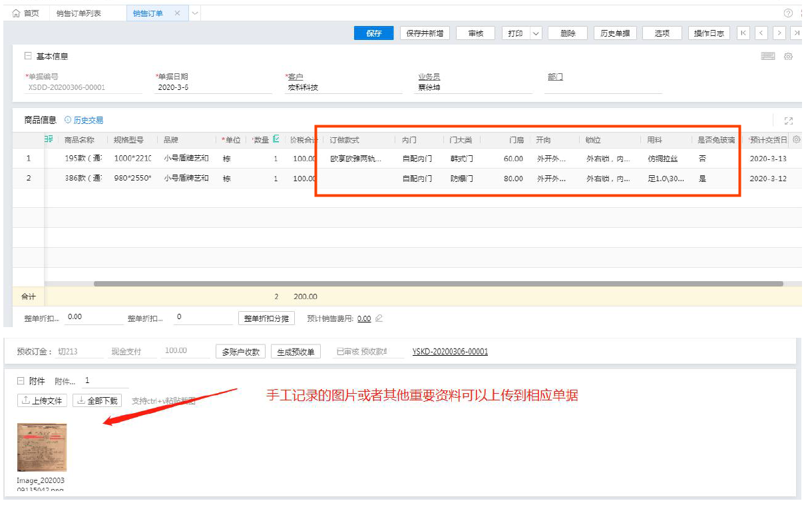
Task: Click the help question mark icon
Action: (x=788, y=13)
